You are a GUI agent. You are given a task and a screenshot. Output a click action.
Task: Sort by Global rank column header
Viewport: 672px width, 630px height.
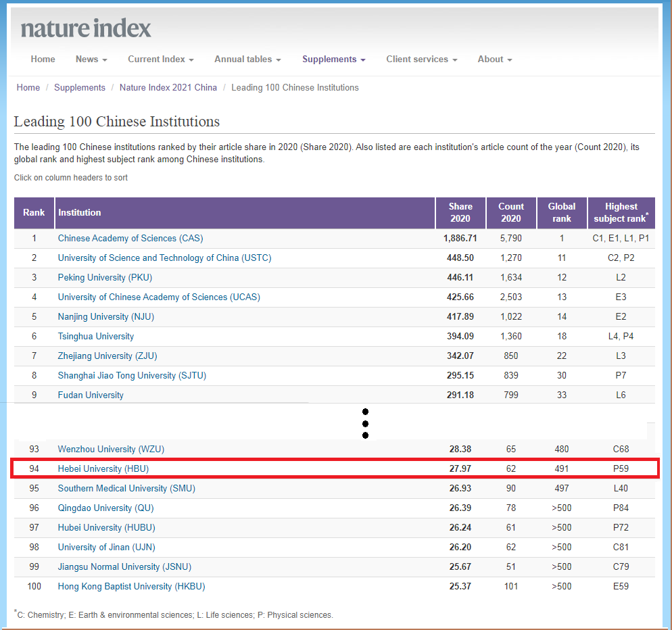coord(562,212)
